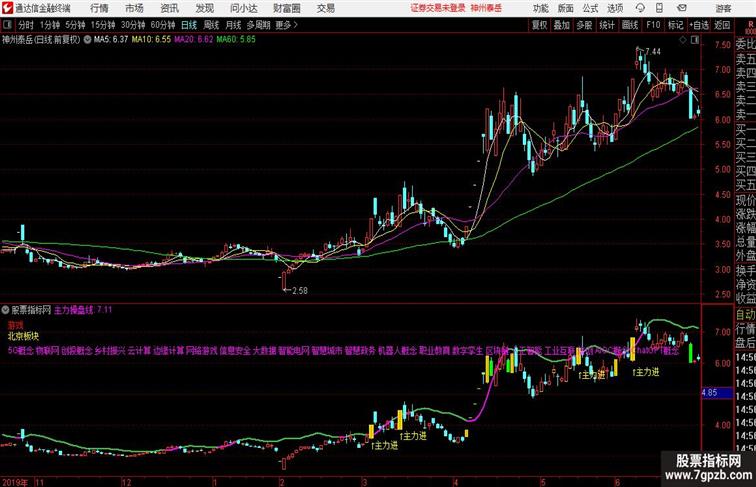Open the 市场 menu
This screenshot has width=756, height=487.
(134, 8)
